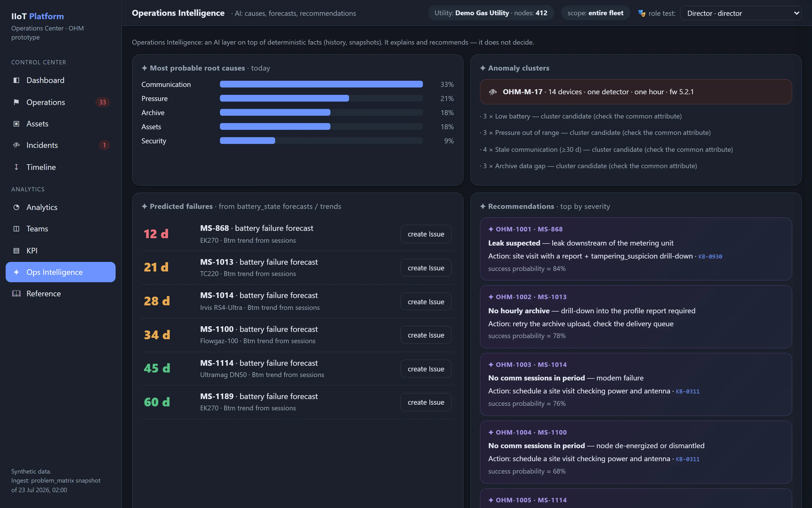
Task: Click the Incidents sidebar icon
Action: click(x=16, y=145)
